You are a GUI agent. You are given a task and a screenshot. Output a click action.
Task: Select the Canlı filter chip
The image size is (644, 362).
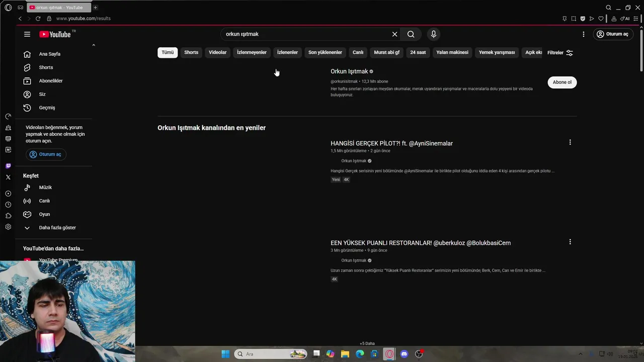pos(358,52)
